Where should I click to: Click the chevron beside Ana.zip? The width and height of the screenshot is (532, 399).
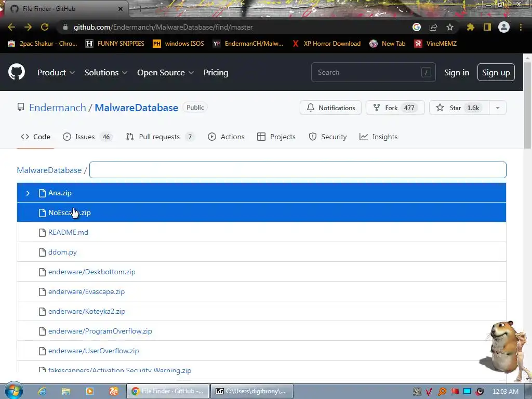[x=28, y=193]
